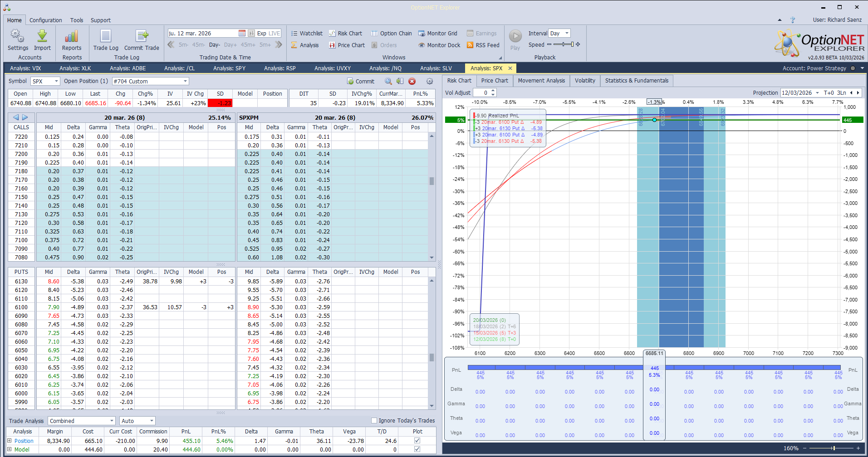Toggle Plot checkbox for Position row
Viewport: 868px width, 457px height.
pos(417,441)
